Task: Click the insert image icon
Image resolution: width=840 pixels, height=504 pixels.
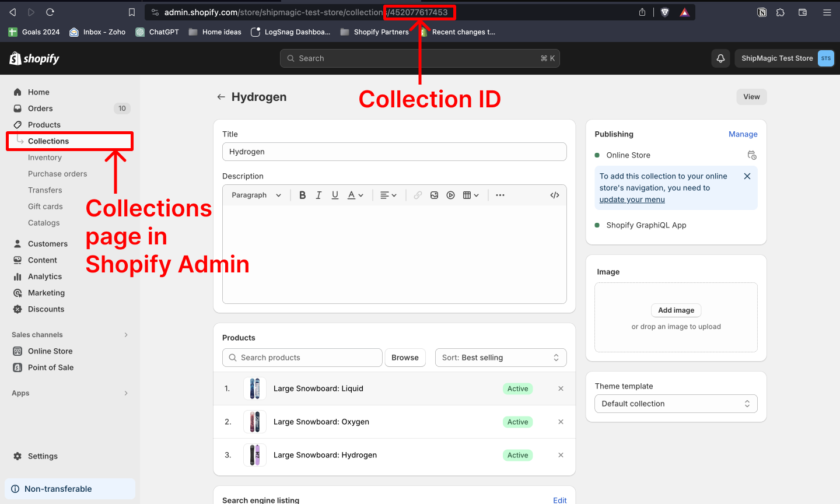Action: (x=434, y=195)
